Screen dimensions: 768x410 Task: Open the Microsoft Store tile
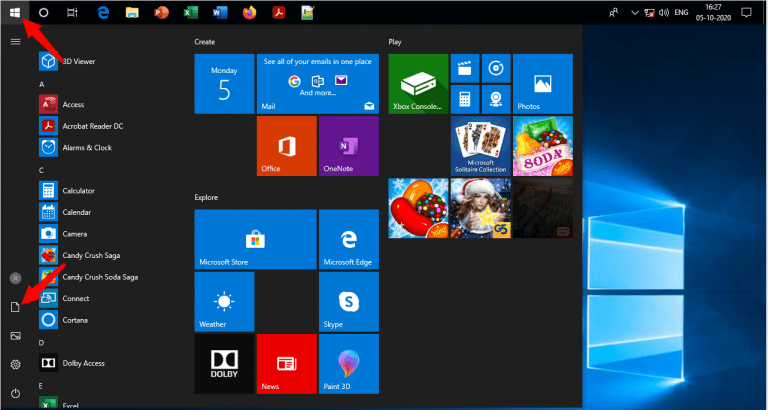pyautogui.click(x=255, y=240)
